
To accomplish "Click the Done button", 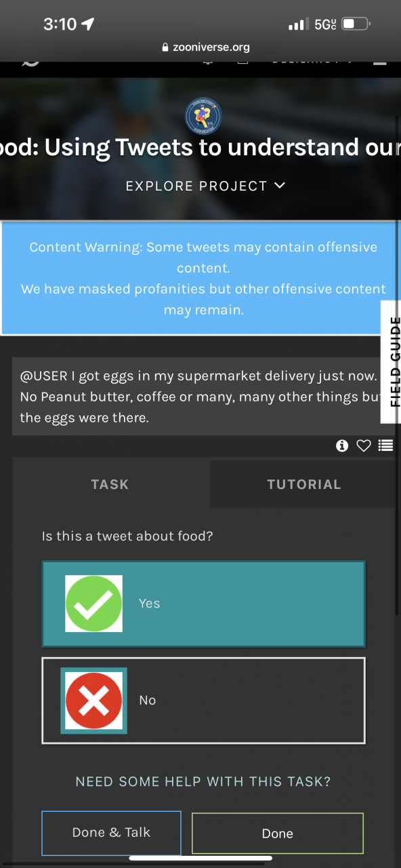I will [278, 833].
